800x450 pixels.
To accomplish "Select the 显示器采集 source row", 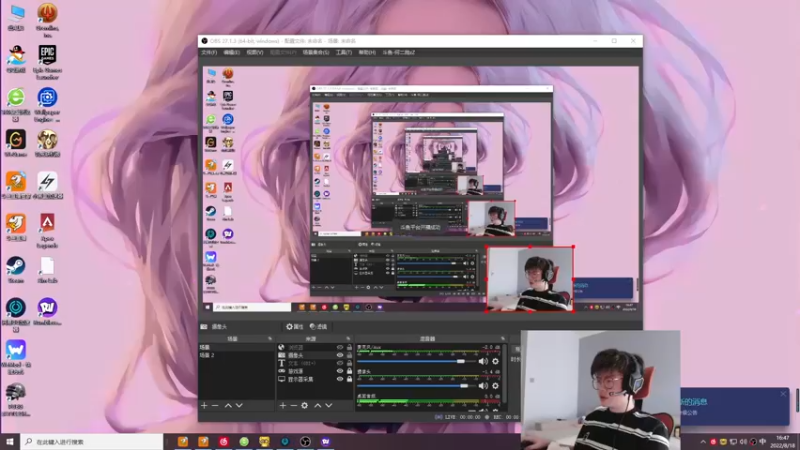I will coord(315,380).
